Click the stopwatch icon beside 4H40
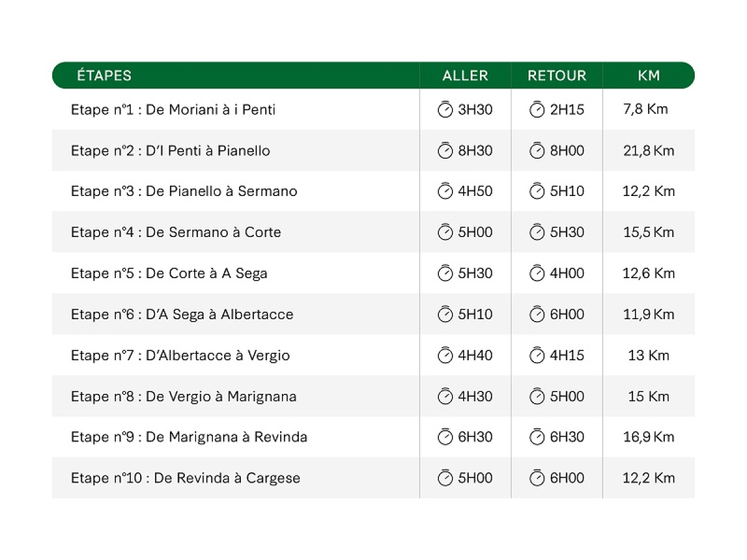747x560 pixels. point(445,355)
